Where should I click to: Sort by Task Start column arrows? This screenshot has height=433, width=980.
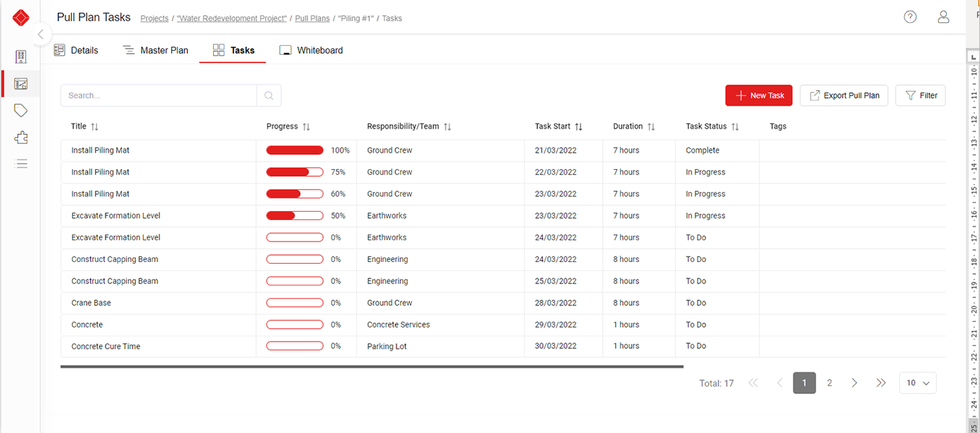click(x=579, y=127)
